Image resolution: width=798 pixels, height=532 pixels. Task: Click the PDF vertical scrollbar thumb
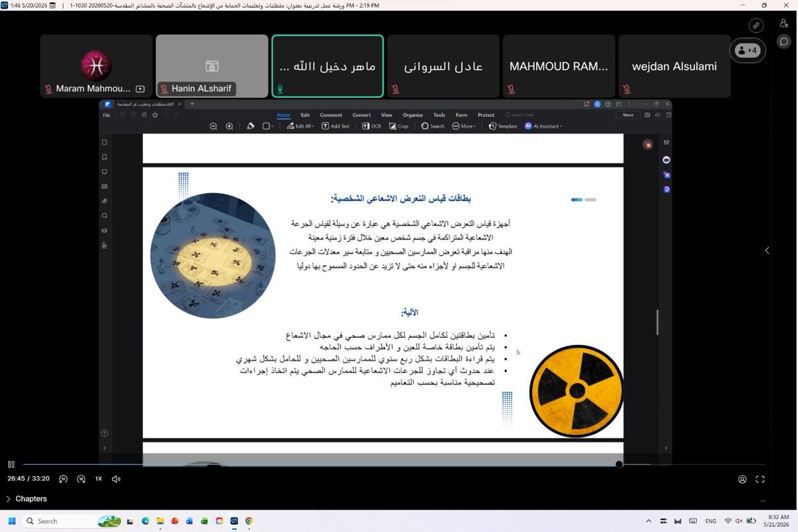coord(657,323)
